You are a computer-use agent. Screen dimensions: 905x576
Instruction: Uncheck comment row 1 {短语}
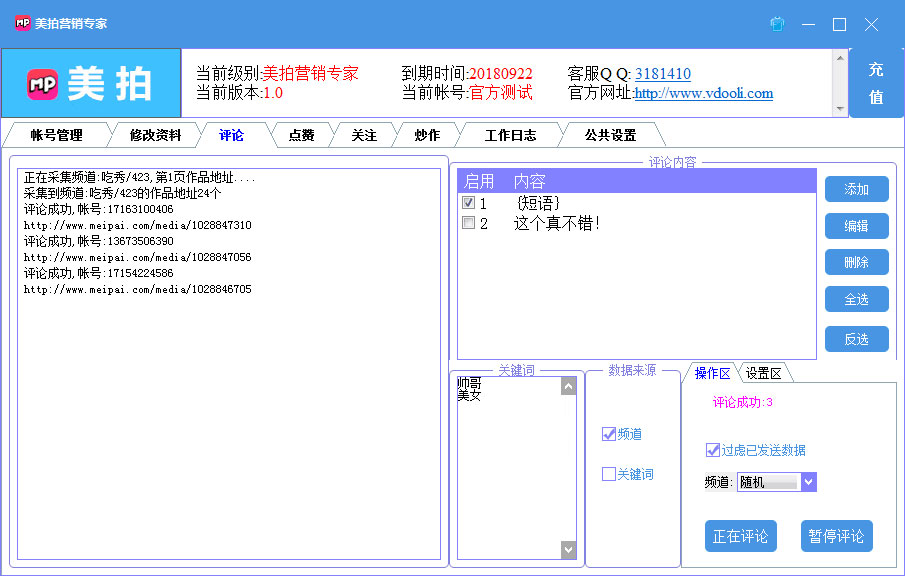pos(469,203)
